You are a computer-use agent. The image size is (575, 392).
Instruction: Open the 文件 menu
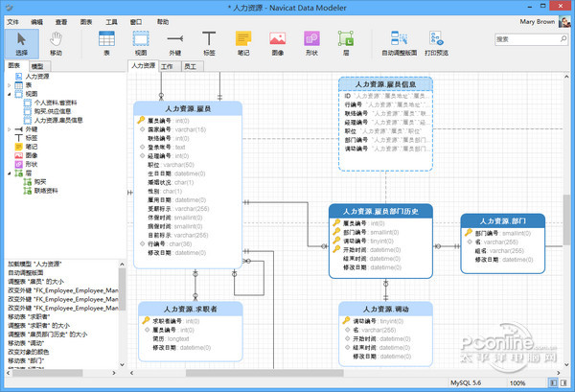pyautogui.click(x=12, y=22)
